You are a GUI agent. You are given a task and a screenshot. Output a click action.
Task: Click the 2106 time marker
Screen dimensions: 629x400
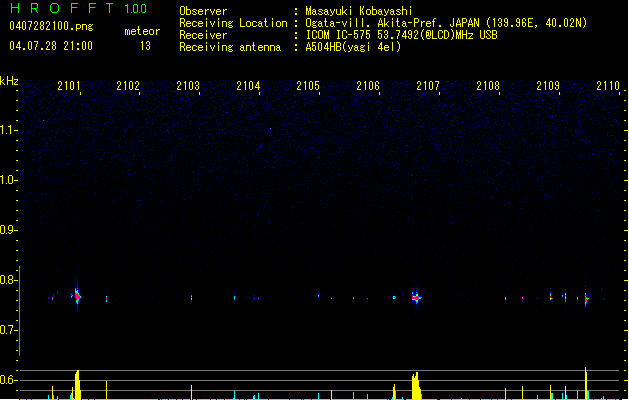368,86
